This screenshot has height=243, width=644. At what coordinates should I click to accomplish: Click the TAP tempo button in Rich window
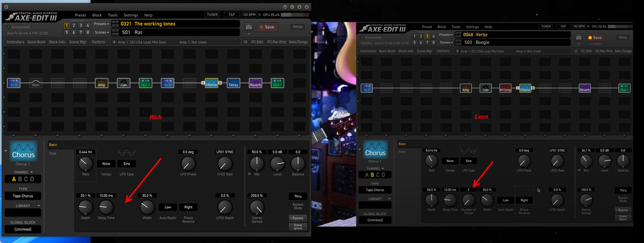pyautogui.click(x=231, y=15)
